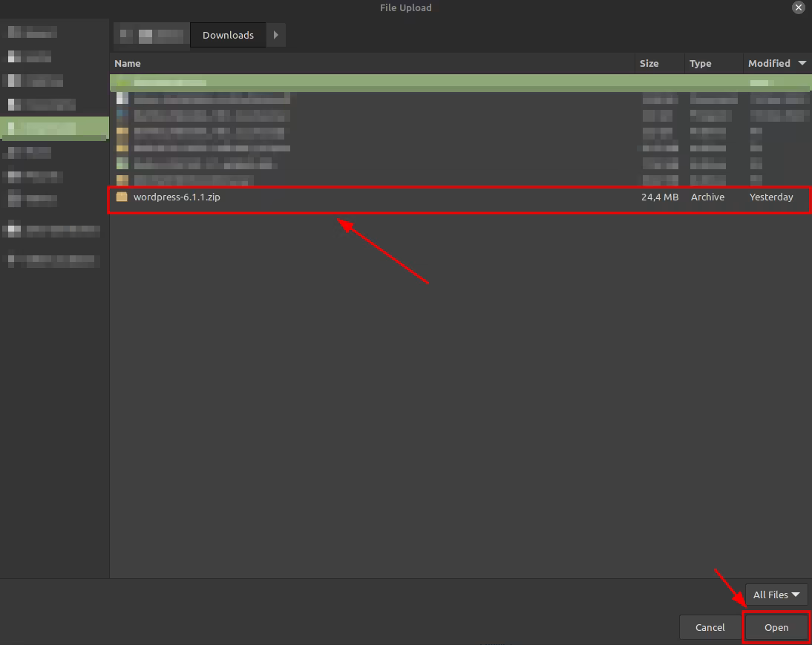Open the All Files filter dropdown
Image resolution: width=812 pixels, height=645 pixels.
776,595
